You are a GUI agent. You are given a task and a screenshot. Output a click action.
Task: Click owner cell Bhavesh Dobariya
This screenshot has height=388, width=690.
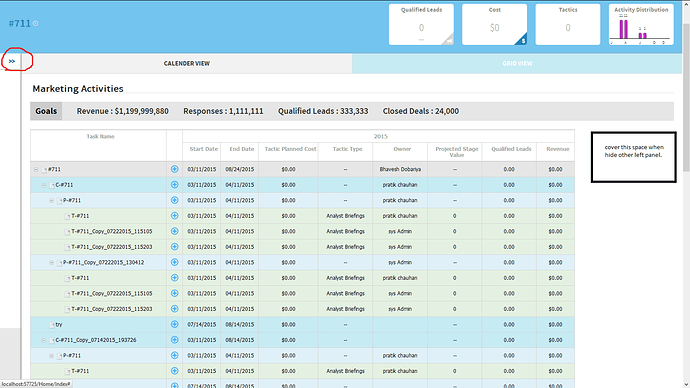pos(400,169)
